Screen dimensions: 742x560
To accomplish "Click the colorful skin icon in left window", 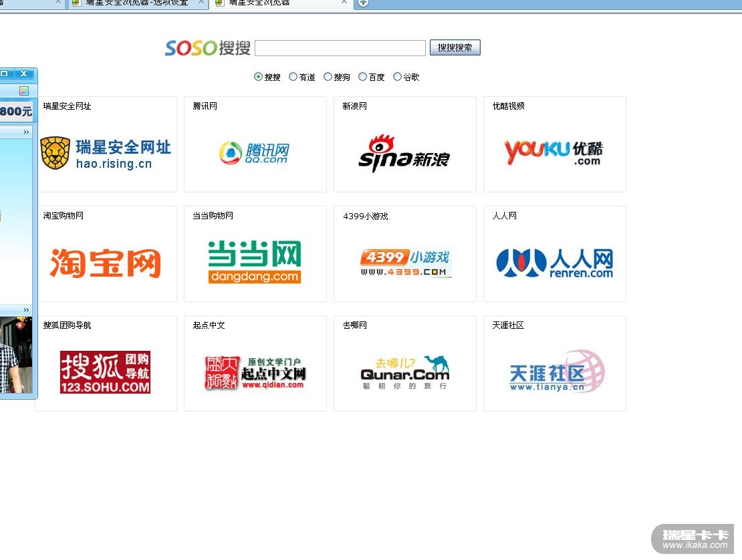I will tap(23, 90).
